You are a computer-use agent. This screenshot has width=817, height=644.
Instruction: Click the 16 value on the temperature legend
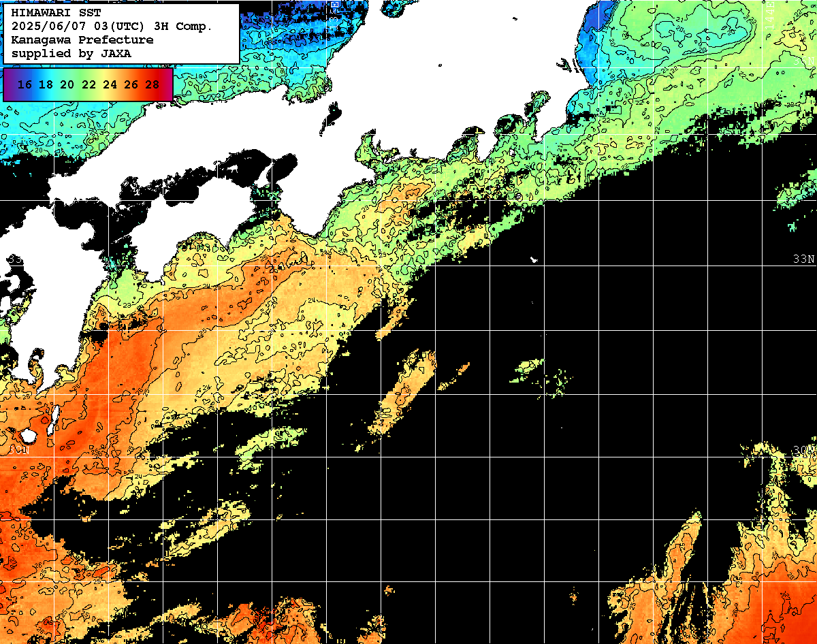coord(25,84)
